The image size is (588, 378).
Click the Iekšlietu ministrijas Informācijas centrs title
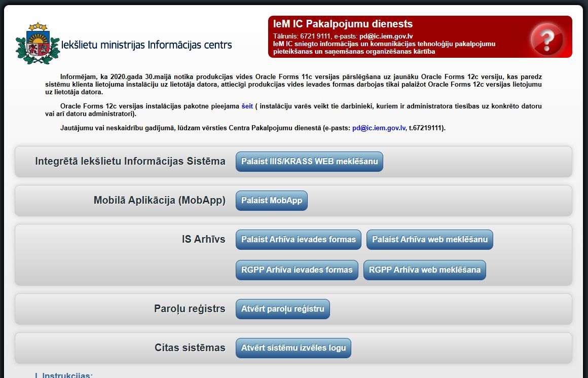coord(146,45)
